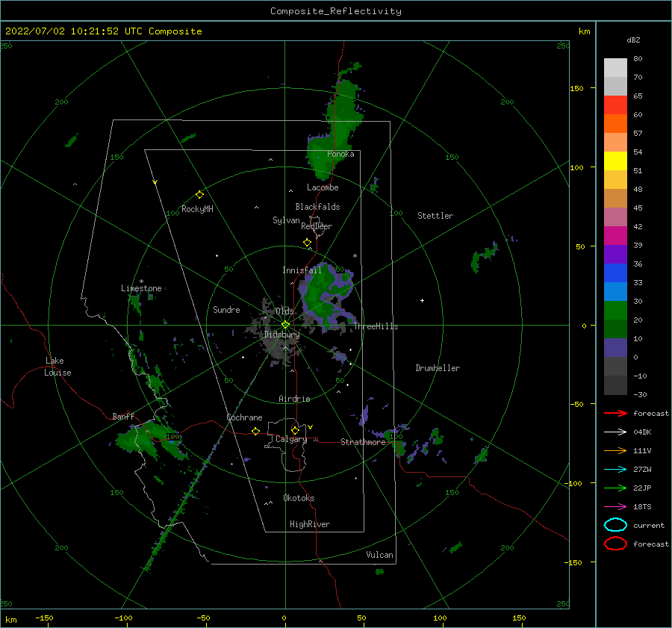672x628 pixels.
Task: Select the yellow swatch between 54 and 51 dBZ
Action: tap(615, 161)
